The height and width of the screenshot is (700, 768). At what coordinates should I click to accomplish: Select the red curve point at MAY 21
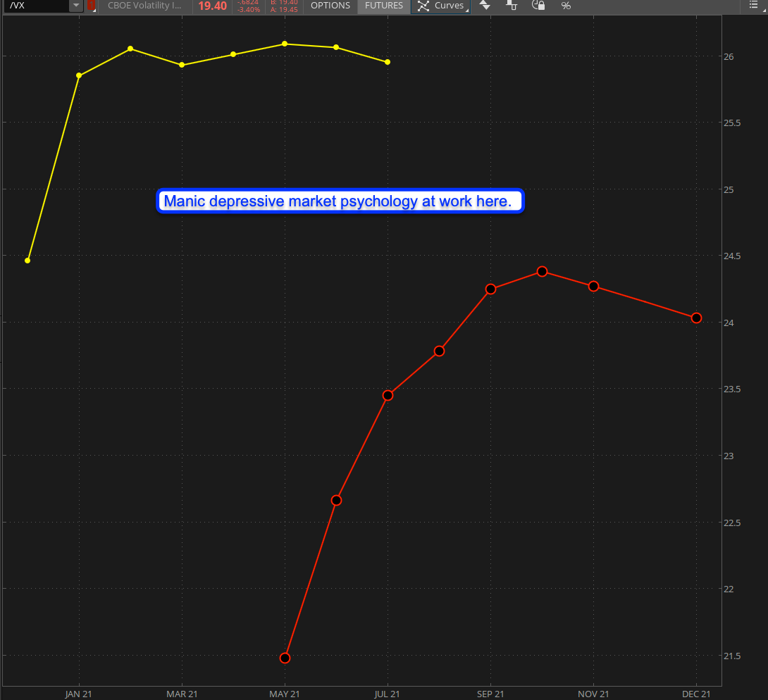pos(285,658)
